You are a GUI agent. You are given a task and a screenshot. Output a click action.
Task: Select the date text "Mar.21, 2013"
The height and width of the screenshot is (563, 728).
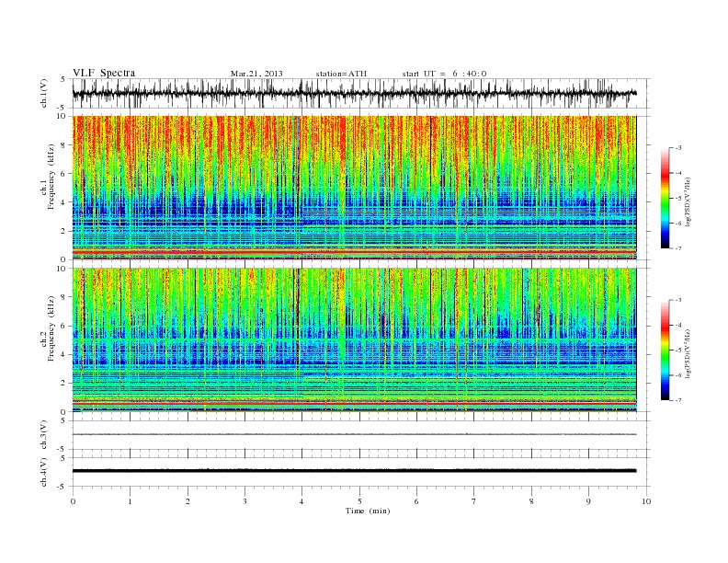coord(256,74)
